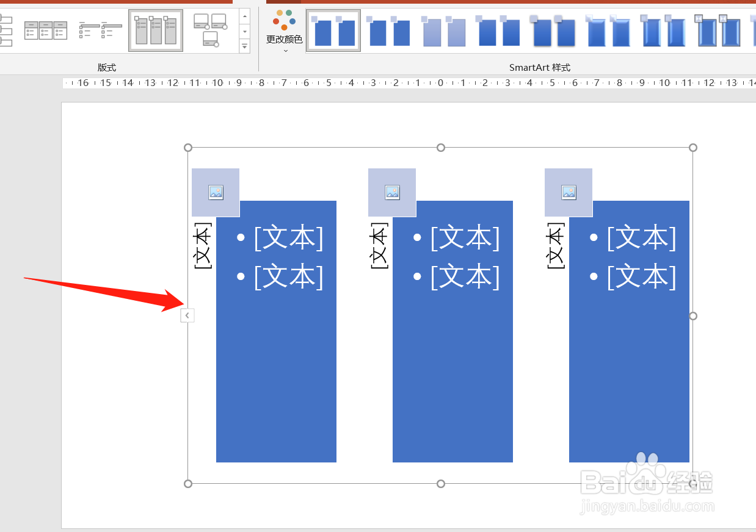Click the right-middle handle of SmartArt frame
Image resolution: width=756 pixels, height=532 pixels.
pyautogui.click(x=692, y=316)
